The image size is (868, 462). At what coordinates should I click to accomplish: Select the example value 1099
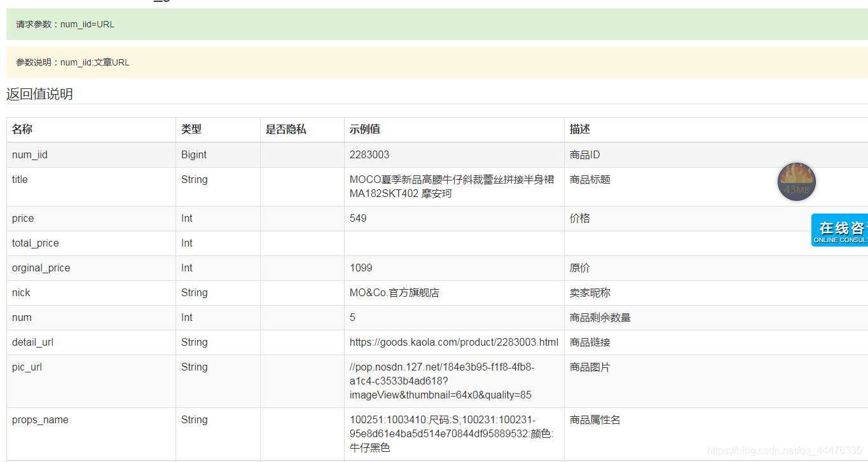(x=361, y=268)
